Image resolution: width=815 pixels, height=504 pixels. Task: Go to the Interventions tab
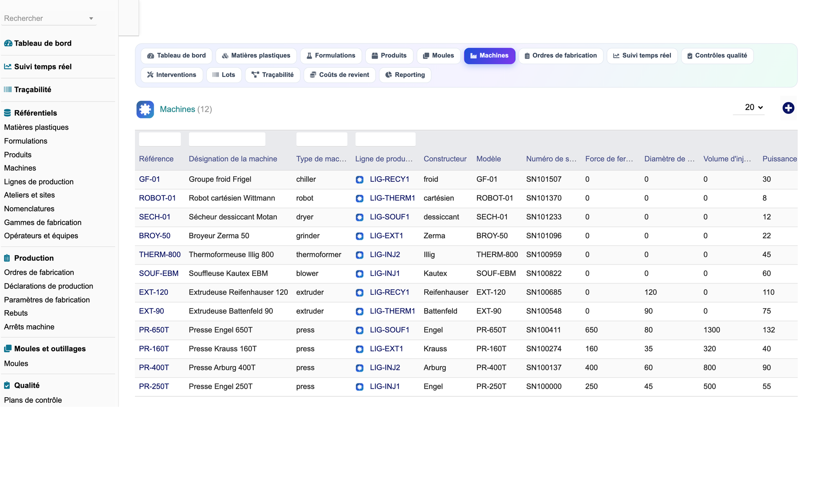point(172,75)
